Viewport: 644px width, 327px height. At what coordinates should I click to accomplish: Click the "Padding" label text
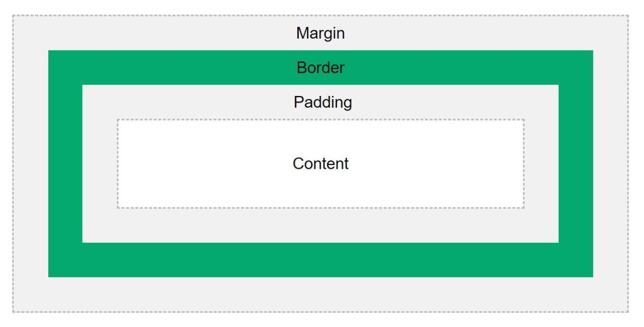coord(323,102)
